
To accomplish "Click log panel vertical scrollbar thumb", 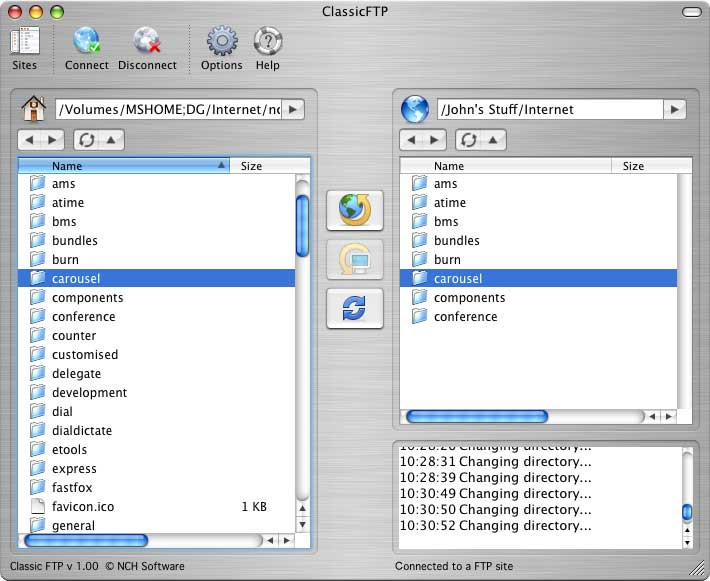I will tap(687, 512).
